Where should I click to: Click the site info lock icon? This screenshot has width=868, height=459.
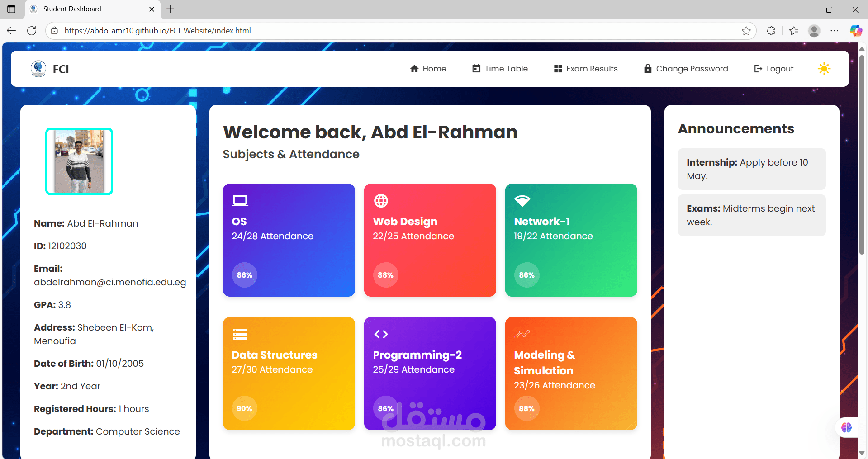coord(54,31)
